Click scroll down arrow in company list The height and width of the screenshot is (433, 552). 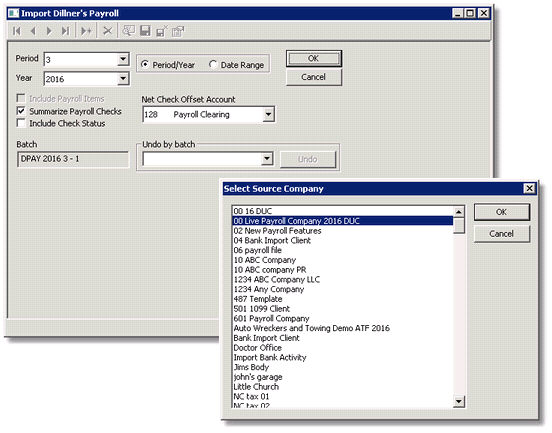pyautogui.click(x=459, y=401)
